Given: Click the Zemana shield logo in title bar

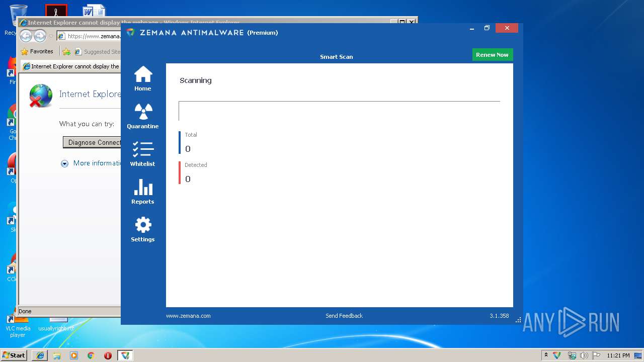Looking at the screenshot, I should (x=130, y=32).
